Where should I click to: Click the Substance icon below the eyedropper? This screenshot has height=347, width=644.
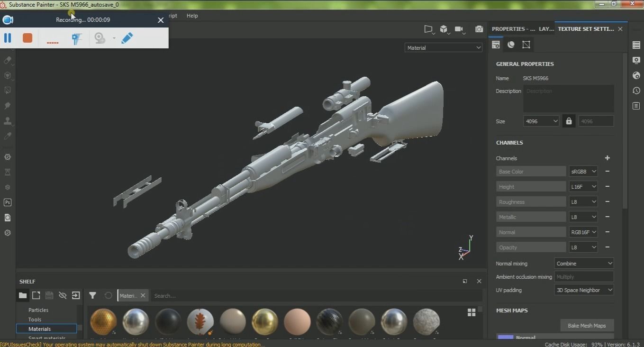(8, 157)
